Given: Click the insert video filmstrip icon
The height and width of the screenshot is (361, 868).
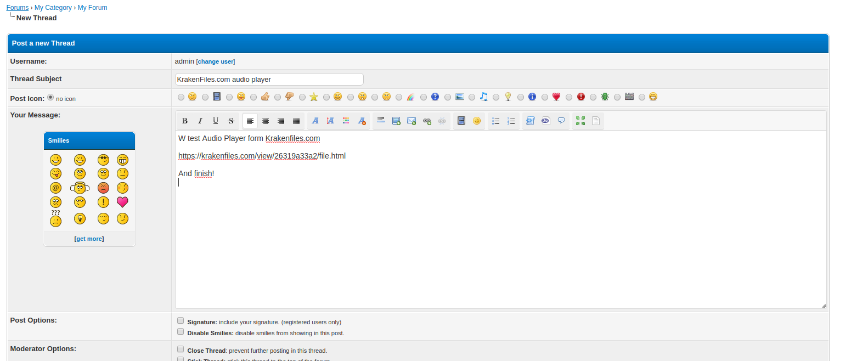Looking at the screenshot, I should pyautogui.click(x=461, y=121).
